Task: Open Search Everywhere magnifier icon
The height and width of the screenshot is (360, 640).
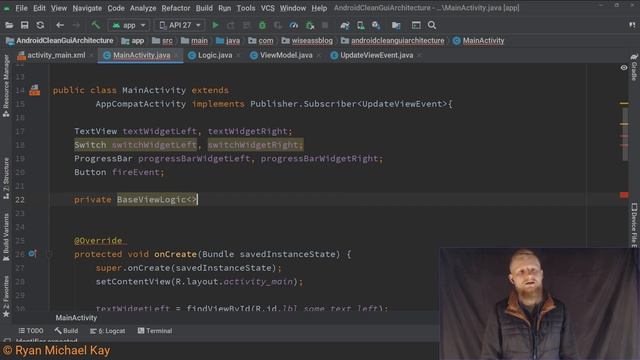Action: pos(432,25)
